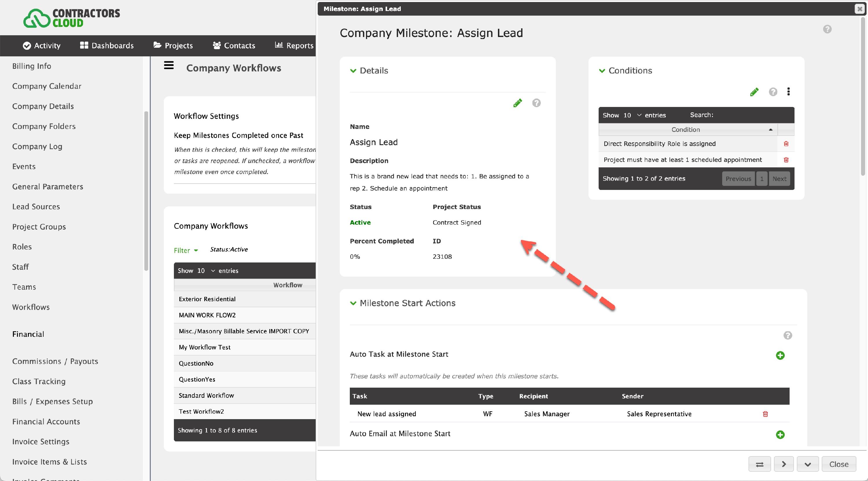Click the Conditions Search field
Viewport: 868px width, 481px height.
pos(753,115)
